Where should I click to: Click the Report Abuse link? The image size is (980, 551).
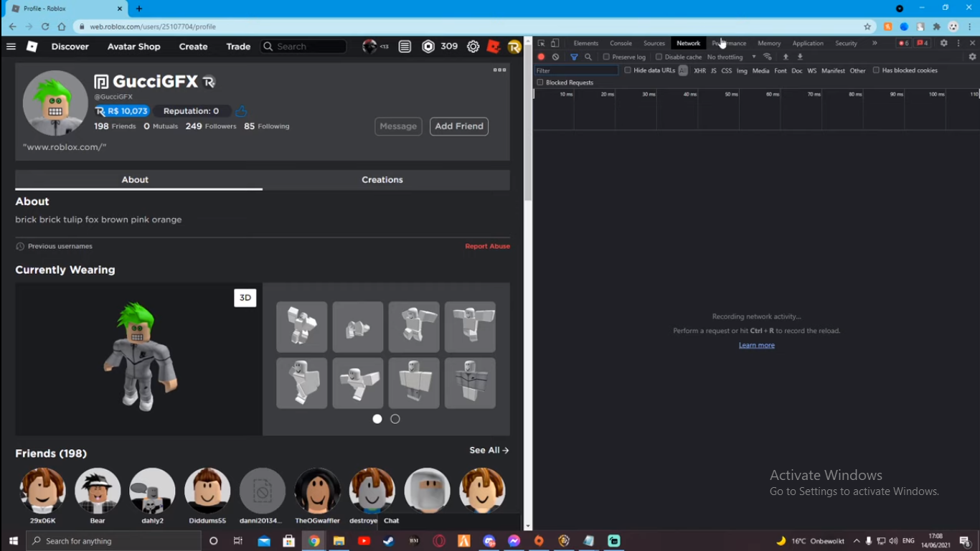coord(488,246)
